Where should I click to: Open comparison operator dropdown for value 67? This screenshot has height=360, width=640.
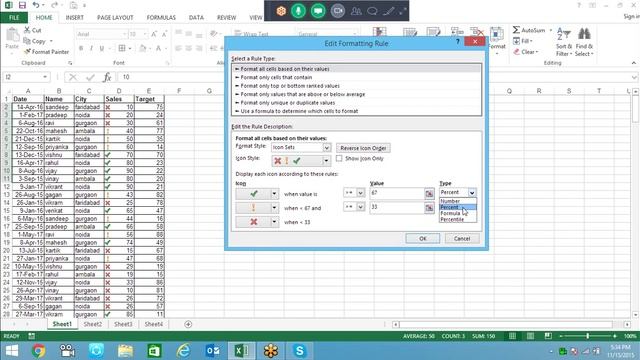(x=360, y=193)
